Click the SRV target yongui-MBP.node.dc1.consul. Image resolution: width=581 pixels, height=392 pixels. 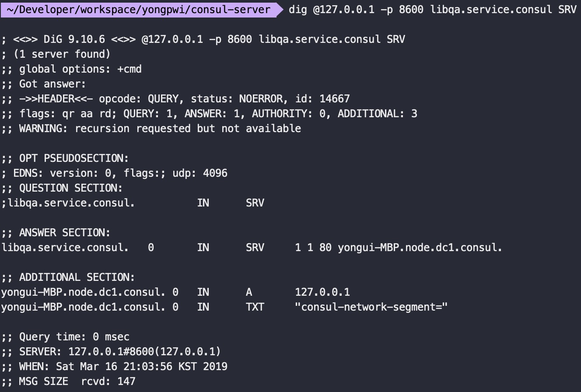420,248
